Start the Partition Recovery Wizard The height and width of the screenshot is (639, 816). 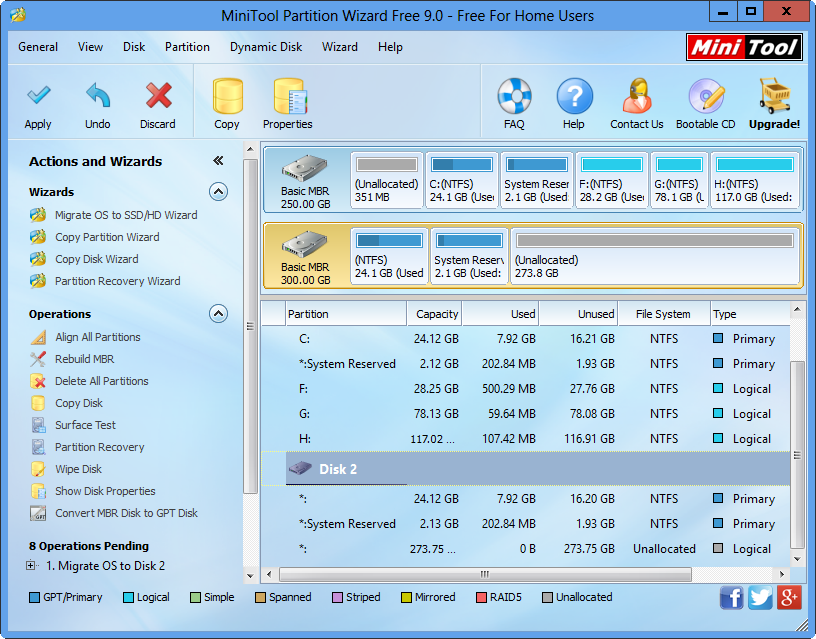click(118, 281)
